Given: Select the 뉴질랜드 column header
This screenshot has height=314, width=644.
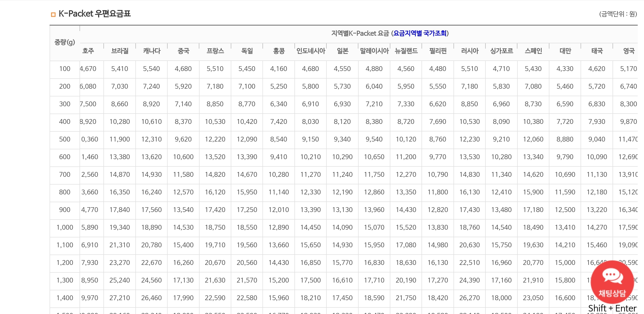Looking at the screenshot, I should (406, 51).
